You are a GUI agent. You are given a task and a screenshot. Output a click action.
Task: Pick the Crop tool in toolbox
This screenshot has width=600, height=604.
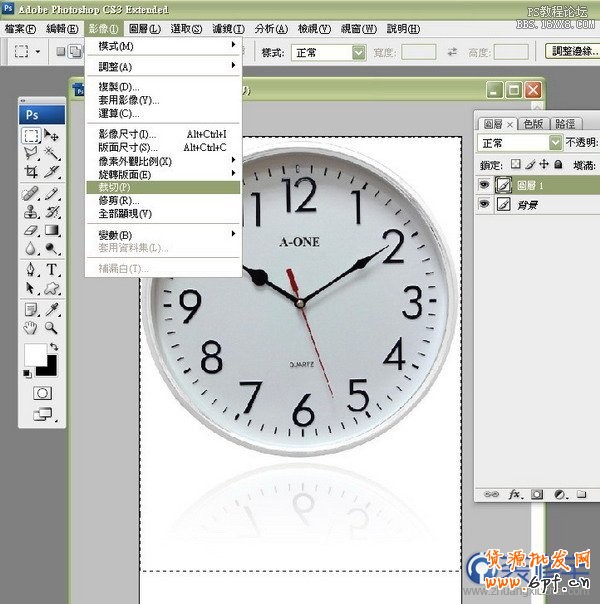pyautogui.click(x=31, y=171)
